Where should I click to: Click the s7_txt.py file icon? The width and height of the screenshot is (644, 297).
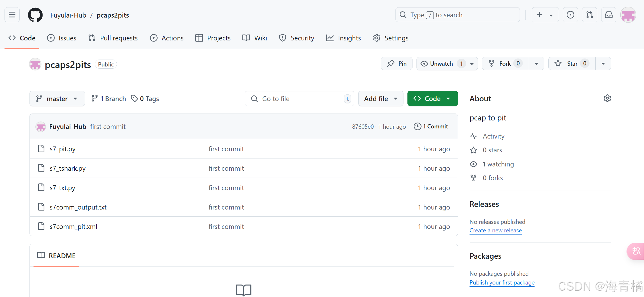point(41,187)
